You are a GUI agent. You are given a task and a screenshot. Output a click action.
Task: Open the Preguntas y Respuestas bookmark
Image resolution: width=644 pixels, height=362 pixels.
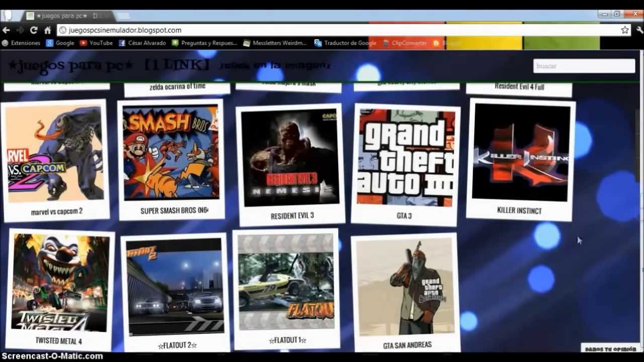pos(205,43)
